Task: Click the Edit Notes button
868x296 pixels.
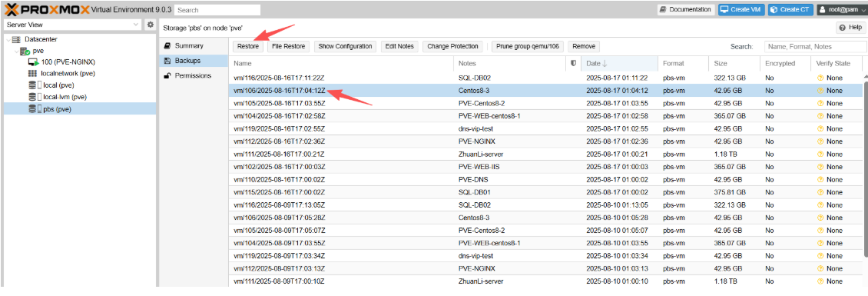Action: click(x=399, y=47)
